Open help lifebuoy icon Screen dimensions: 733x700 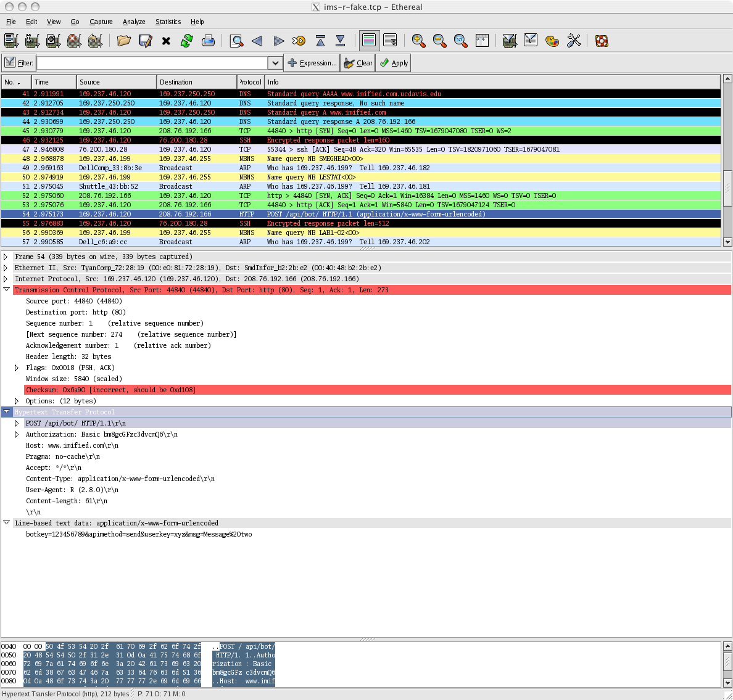tap(602, 41)
